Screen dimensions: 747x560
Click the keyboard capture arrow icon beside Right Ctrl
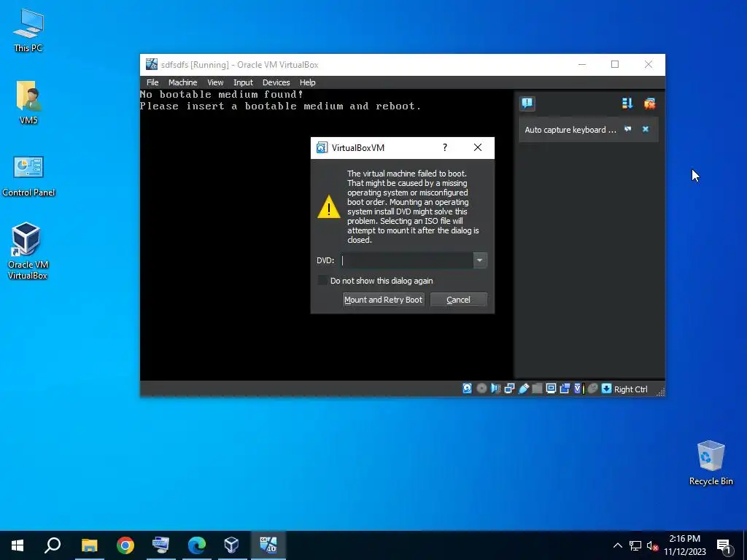pyautogui.click(x=606, y=389)
